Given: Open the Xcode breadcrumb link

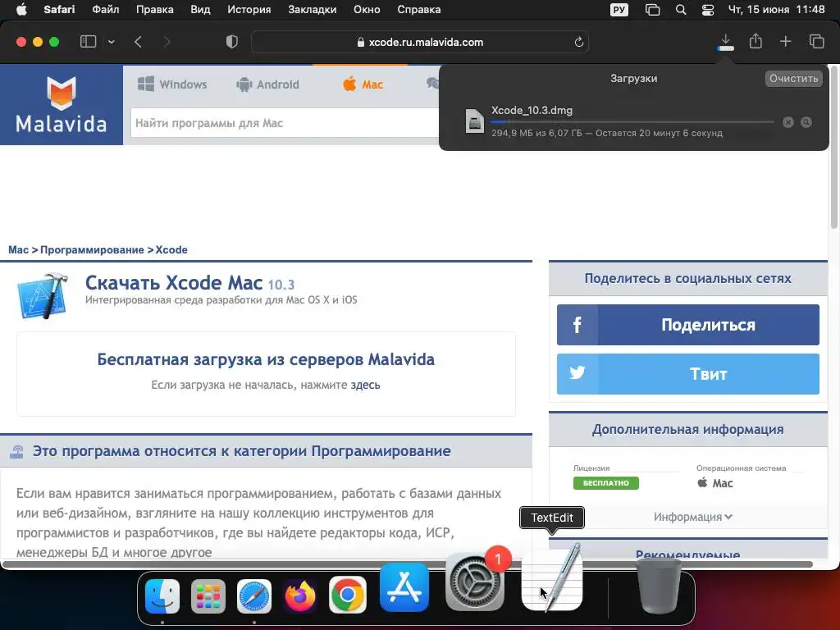Looking at the screenshot, I should tap(171, 249).
